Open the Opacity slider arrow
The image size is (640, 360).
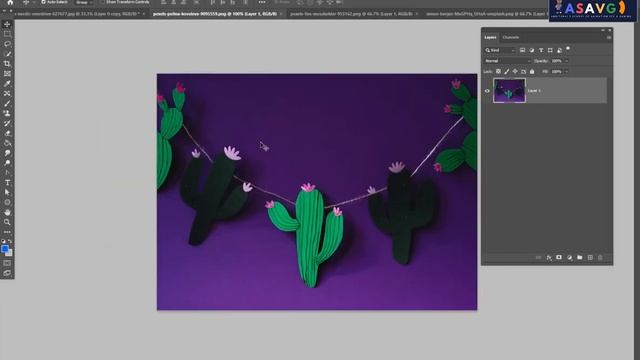(566, 61)
